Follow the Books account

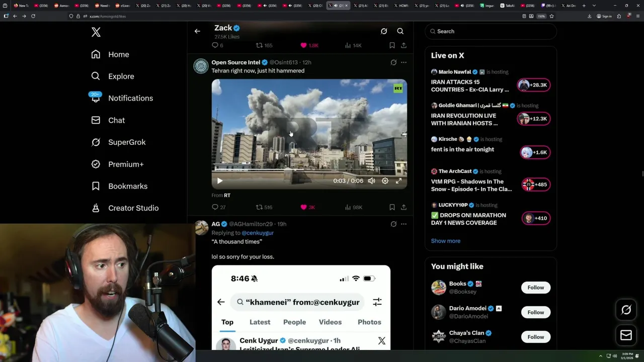point(535,288)
